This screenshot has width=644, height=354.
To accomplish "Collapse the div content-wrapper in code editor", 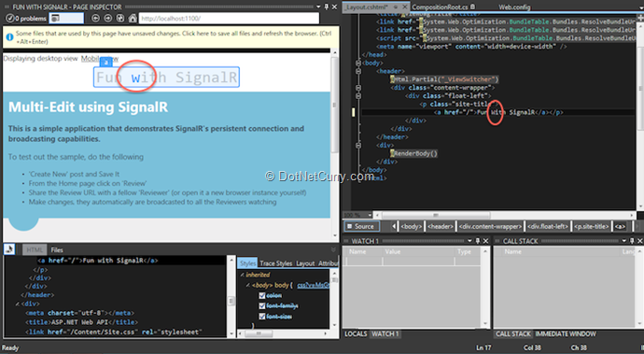I will [x=358, y=88].
